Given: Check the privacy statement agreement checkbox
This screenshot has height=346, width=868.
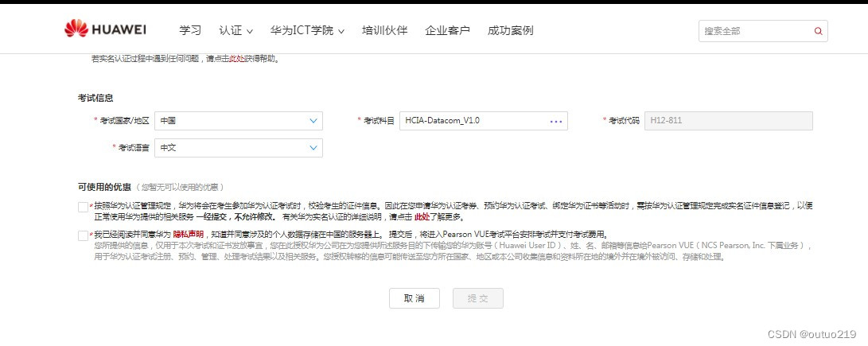Looking at the screenshot, I should (x=83, y=235).
